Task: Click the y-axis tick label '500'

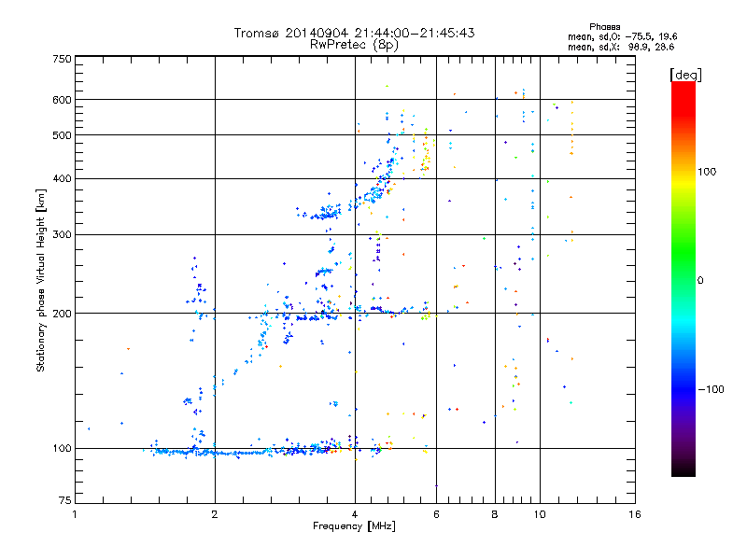Action: 62,135
